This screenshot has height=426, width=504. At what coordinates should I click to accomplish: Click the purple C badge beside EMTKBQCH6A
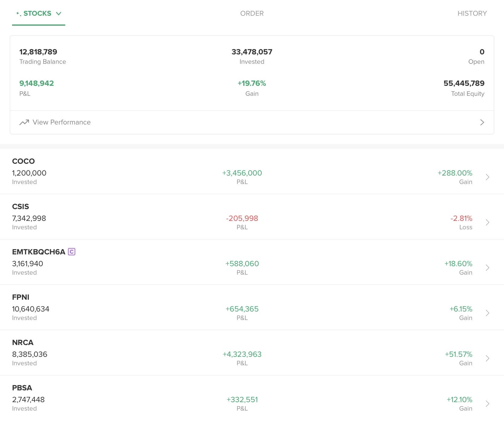[72, 252]
